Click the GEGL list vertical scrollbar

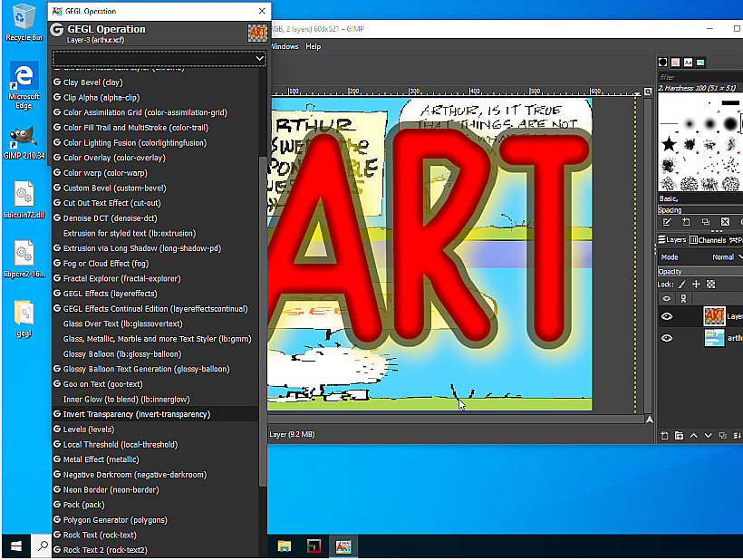click(x=263, y=321)
